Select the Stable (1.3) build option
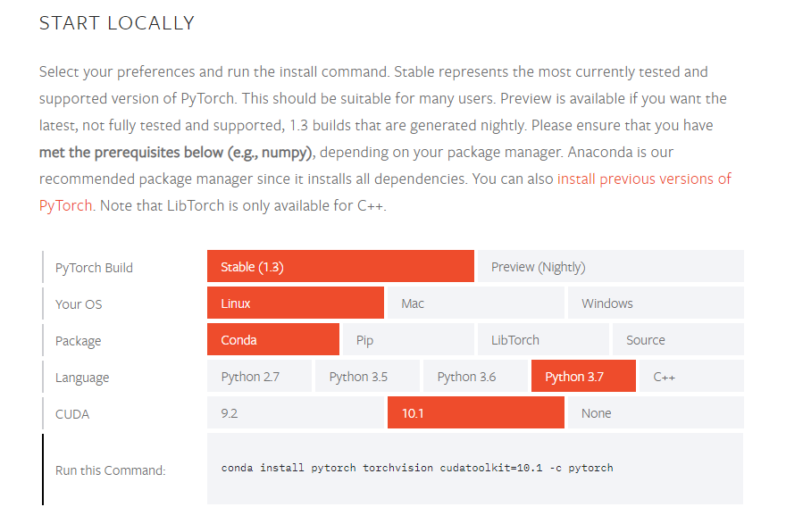Image resolution: width=786 pixels, height=532 pixels. pyautogui.click(x=340, y=267)
